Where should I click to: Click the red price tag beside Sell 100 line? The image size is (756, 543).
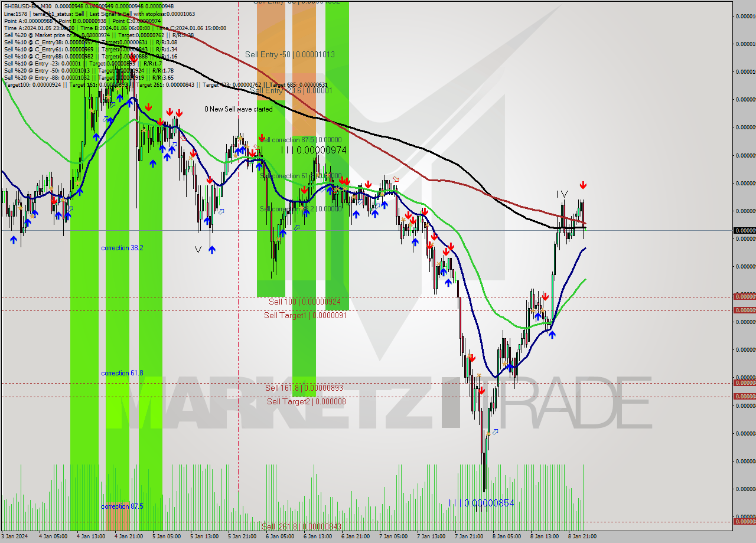click(744, 296)
